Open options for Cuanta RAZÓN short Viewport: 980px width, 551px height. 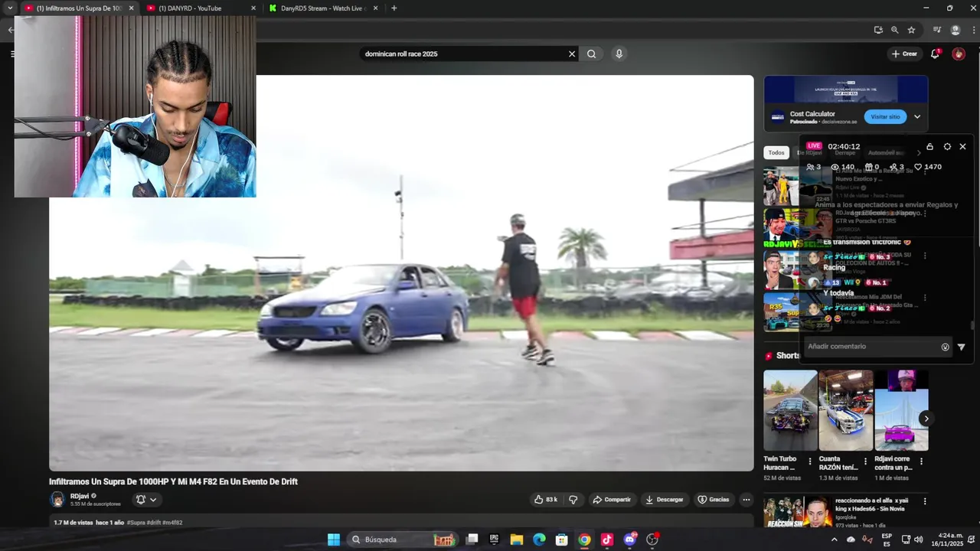pyautogui.click(x=866, y=461)
